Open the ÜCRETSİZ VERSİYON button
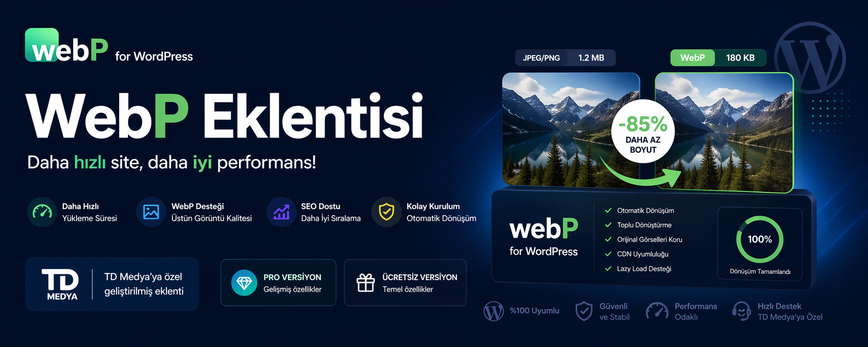Viewport: 868px width, 347px height. click(405, 283)
